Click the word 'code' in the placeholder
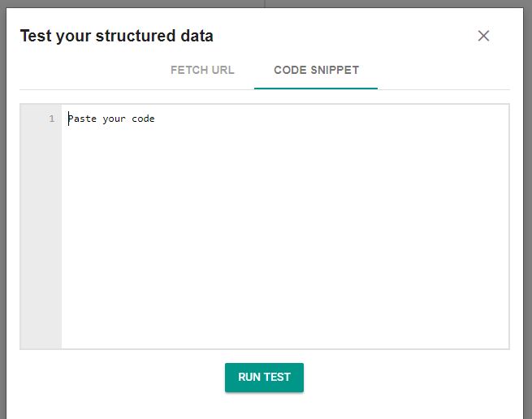This screenshot has width=532, height=419. click(x=143, y=119)
